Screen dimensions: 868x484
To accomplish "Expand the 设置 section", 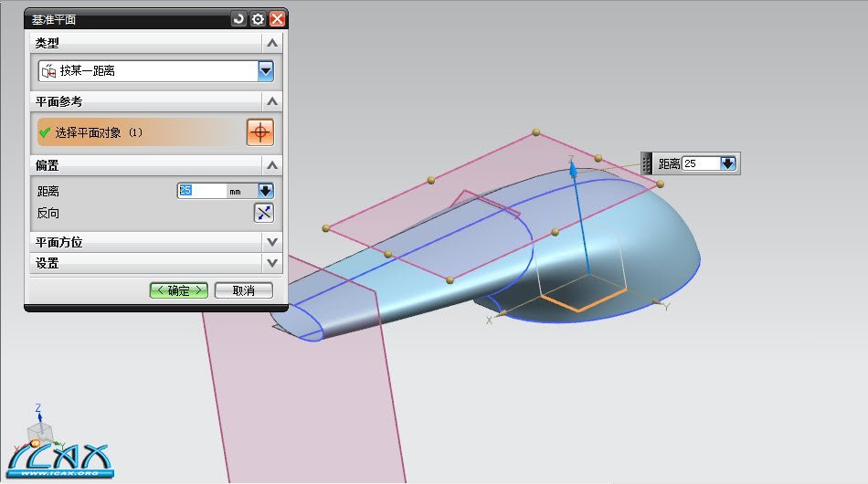I will (x=271, y=263).
